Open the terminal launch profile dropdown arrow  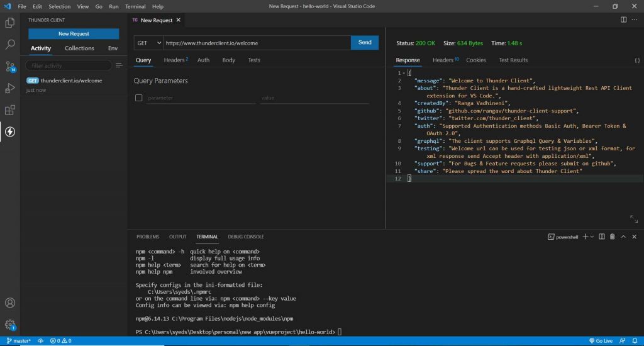pyautogui.click(x=592, y=237)
